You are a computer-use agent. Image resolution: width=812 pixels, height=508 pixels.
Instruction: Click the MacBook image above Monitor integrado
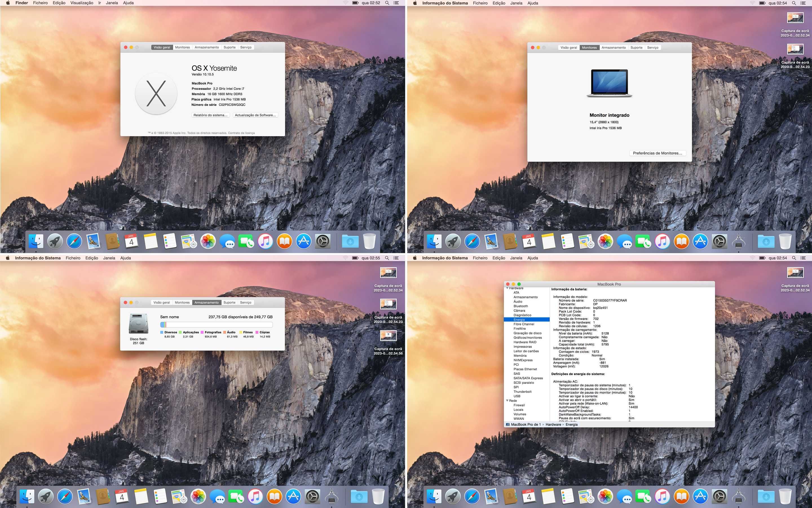(x=609, y=83)
